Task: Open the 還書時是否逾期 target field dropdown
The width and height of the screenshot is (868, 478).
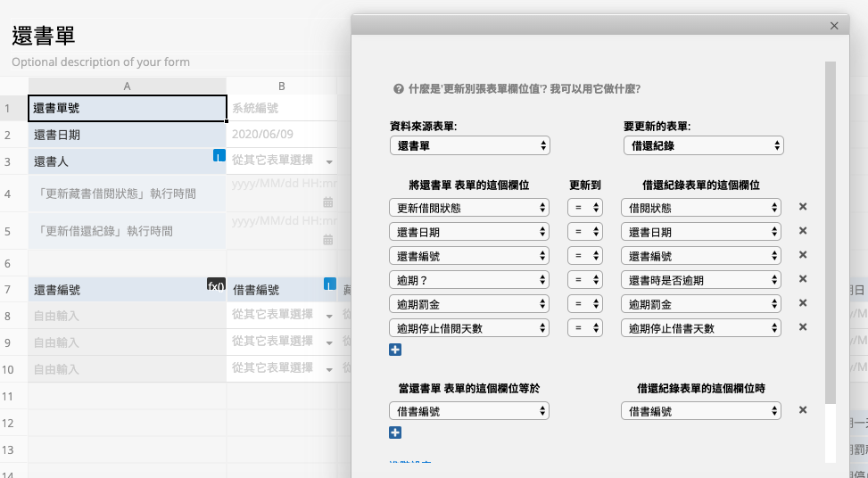Action: [702, 280]
